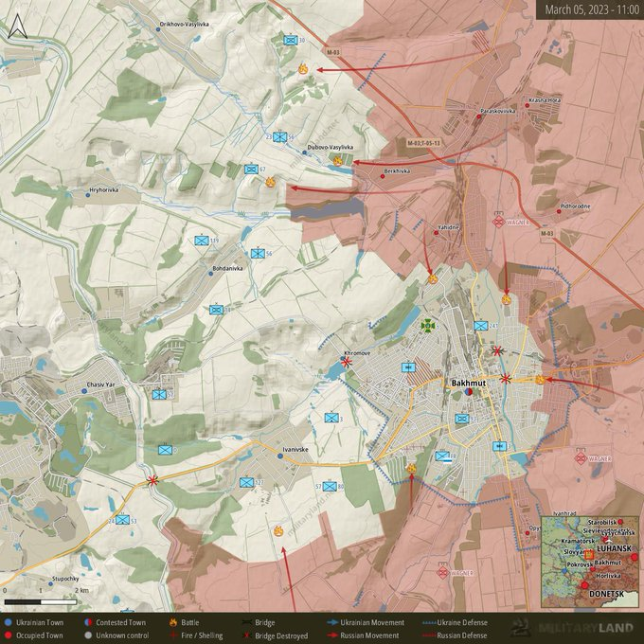Click the Ukrainian unit 30 marker
The width and height of the screenshot is (644, 644).
coord(291,40)
